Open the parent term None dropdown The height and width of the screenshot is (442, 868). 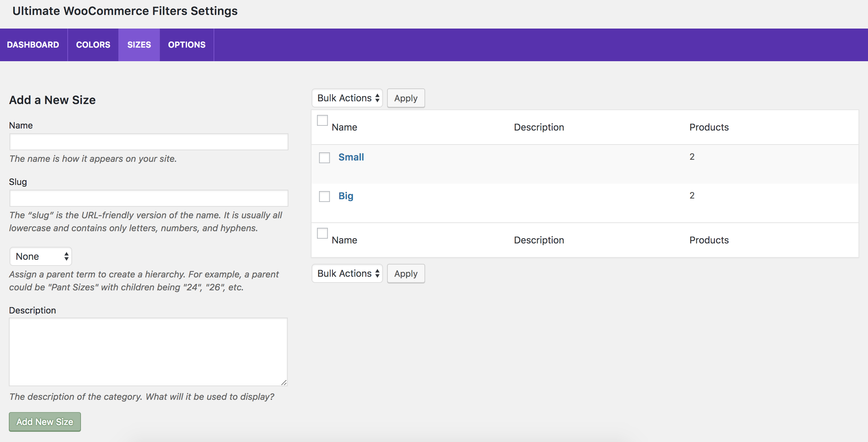(41, 256)
